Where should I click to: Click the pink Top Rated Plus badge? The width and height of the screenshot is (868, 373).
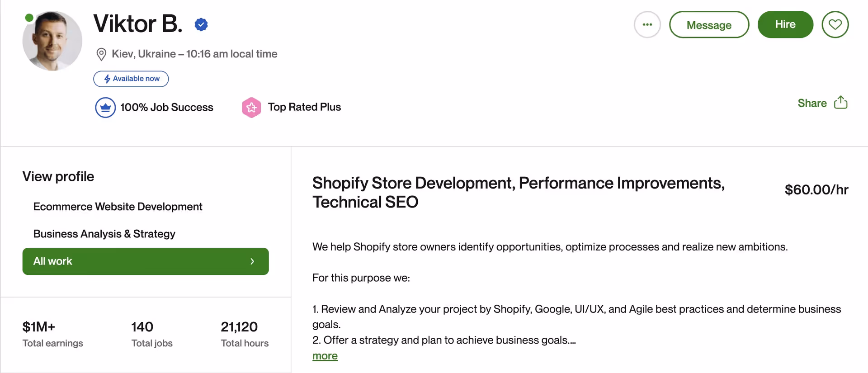[x=251, y=108]
